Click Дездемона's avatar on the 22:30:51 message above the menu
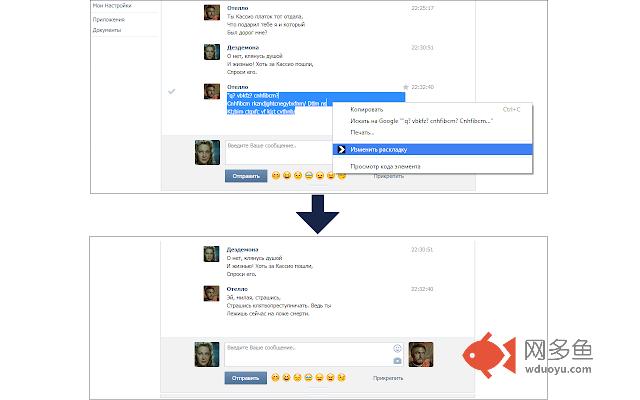Image resolution: width=640 pixels, height=400 pixels. pos(212,52)
